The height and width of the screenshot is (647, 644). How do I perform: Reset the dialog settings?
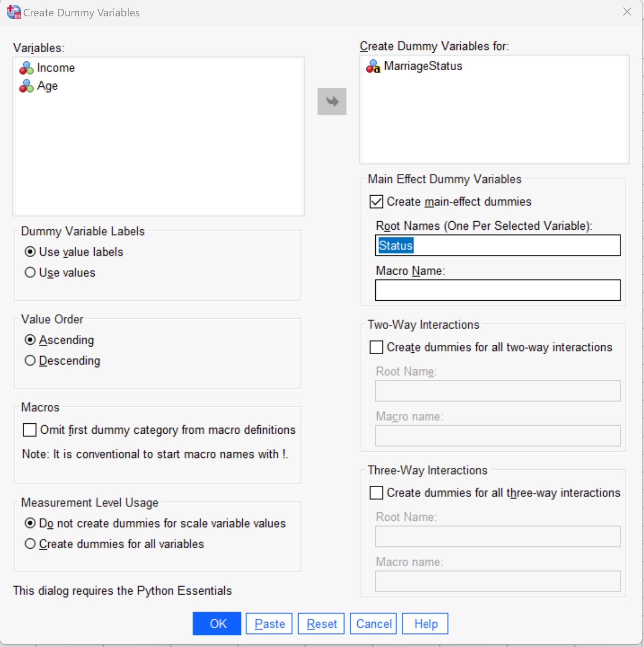click(321, 623)
